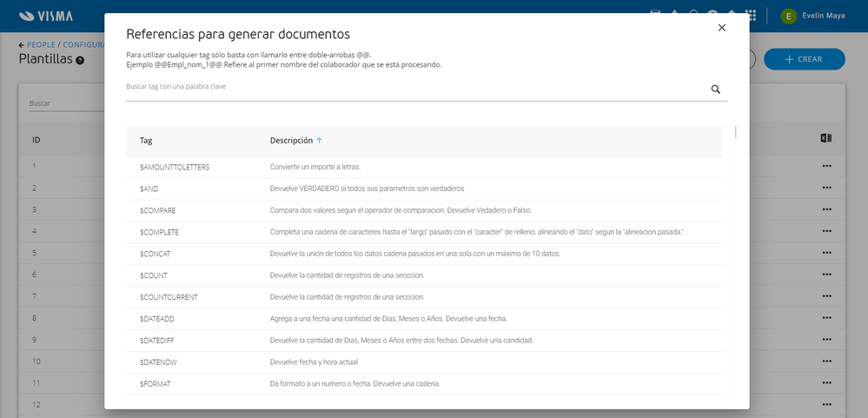The height and width of the screenshot is (418, 868).
Task: Select the $AMOUNTTOLETTERS tag
Action: (x=175, y=167)
